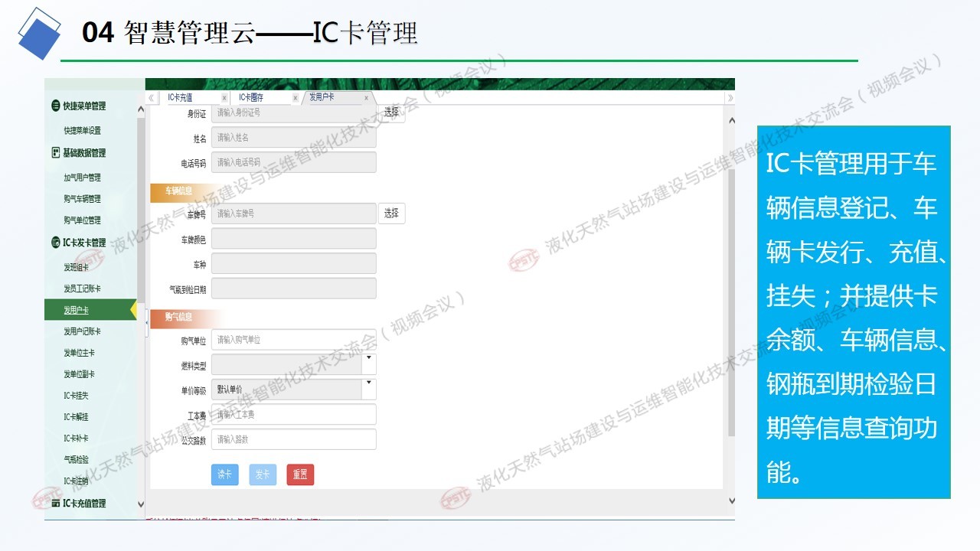Image resolution: width=980 pixels, height=551 pixels.
Task: Expand the 快捷菜单管理 menu group
Action: tap(84, 106)
